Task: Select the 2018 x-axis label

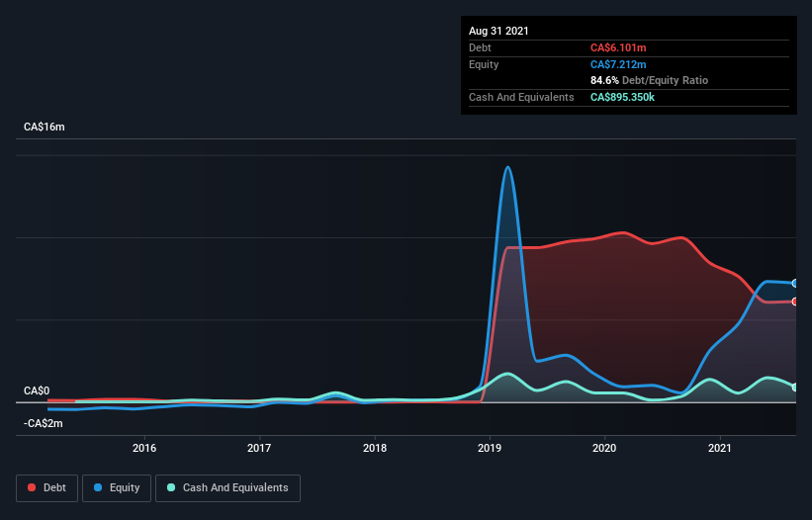Action: (x=375, y=448)
